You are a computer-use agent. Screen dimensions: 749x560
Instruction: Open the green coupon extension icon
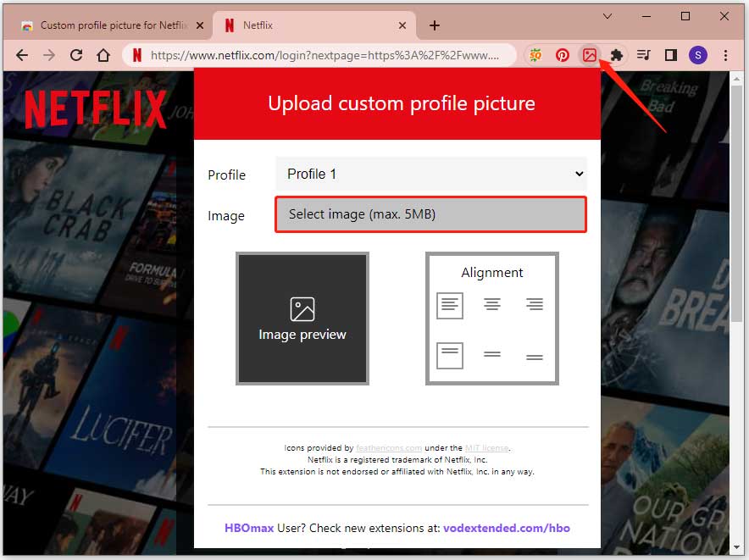[x=535, y=55]
